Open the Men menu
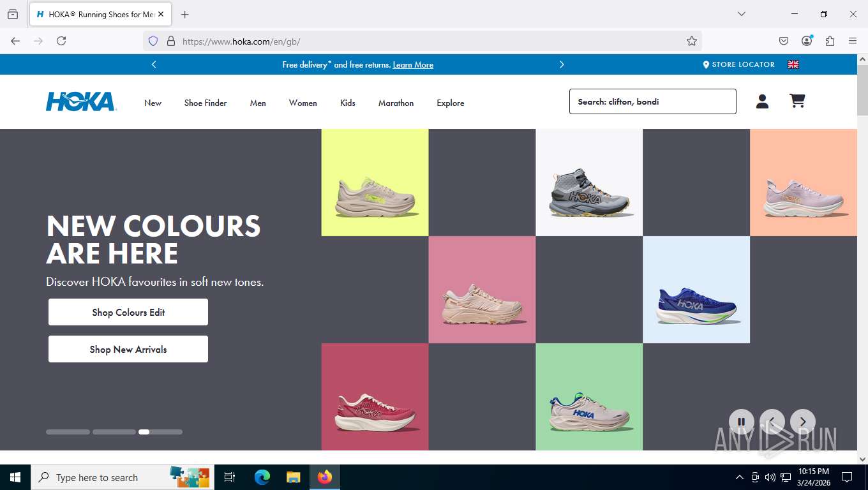868x490 pixels. click(258, 103)
